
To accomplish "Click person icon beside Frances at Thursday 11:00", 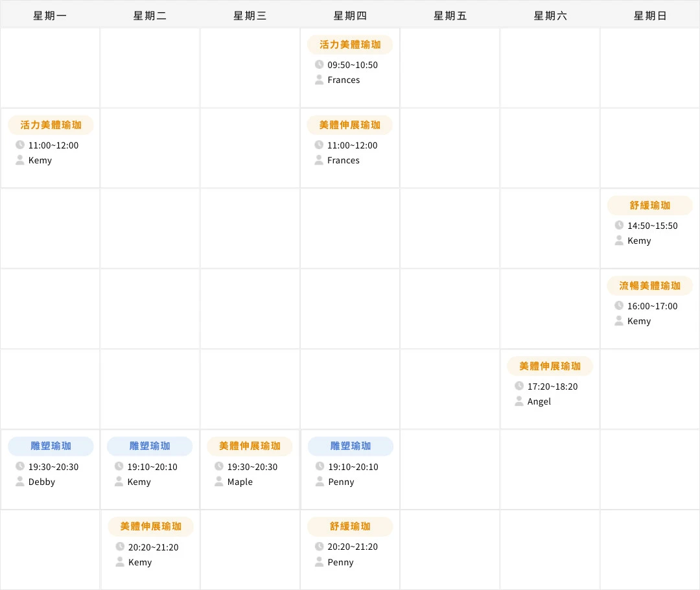I will pyautogui.click(x=319, y=160).
